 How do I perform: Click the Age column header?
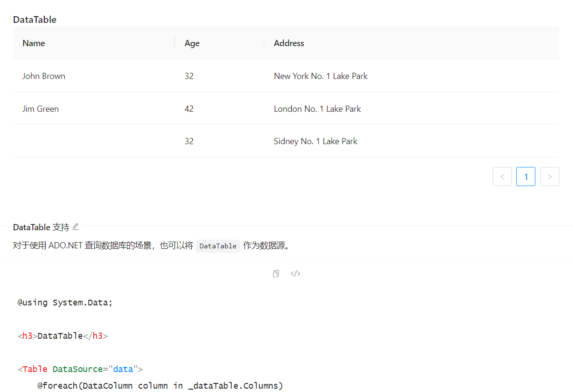click(219, 43)
